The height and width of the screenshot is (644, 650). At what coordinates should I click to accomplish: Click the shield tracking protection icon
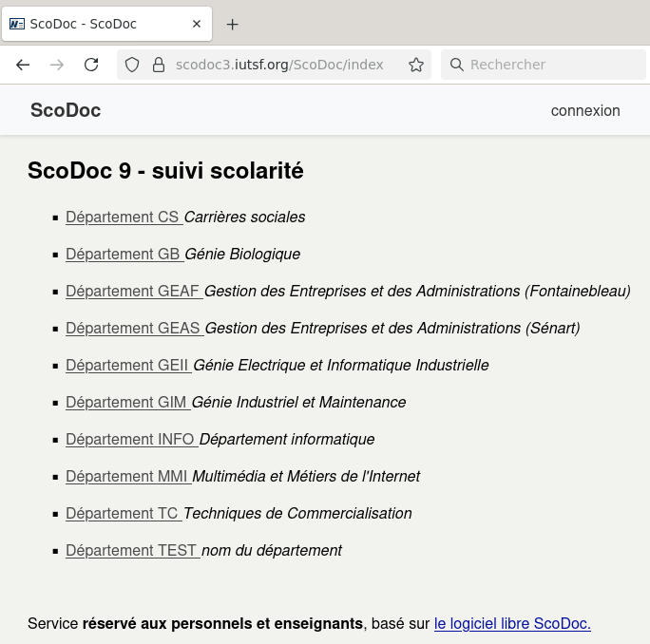pos(133,65)
